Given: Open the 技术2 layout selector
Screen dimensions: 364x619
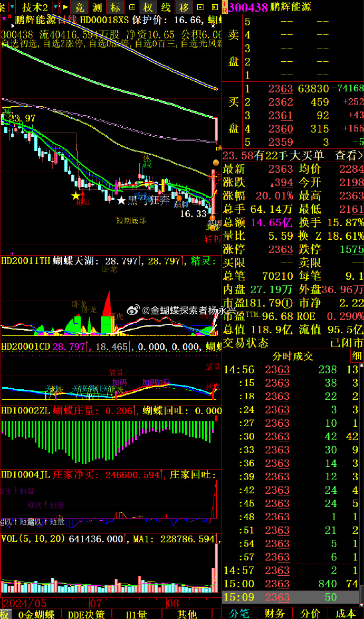Looking at the screenshot, I should click(x=34, y=7).
